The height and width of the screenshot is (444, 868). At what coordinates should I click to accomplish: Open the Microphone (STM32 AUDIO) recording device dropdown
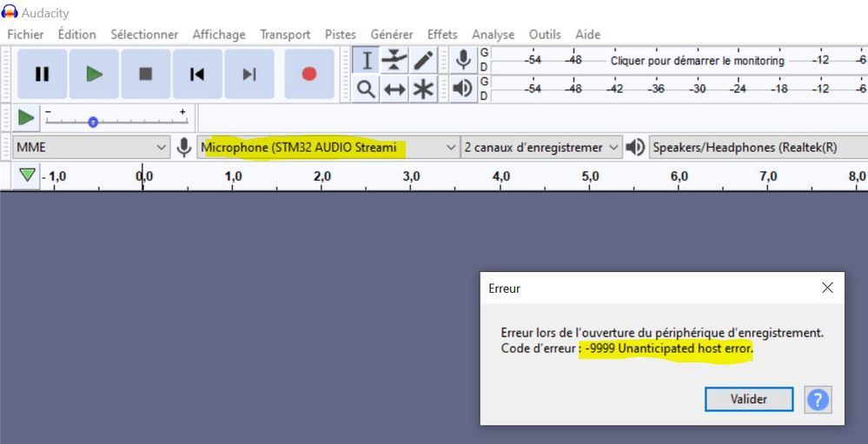coord(328,147)
